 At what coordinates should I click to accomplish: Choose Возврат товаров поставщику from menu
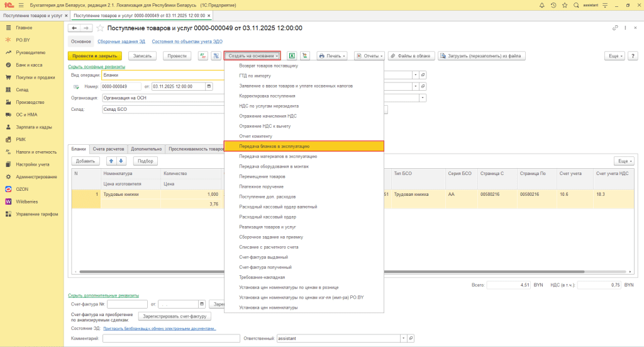click(x=268, y=65)
